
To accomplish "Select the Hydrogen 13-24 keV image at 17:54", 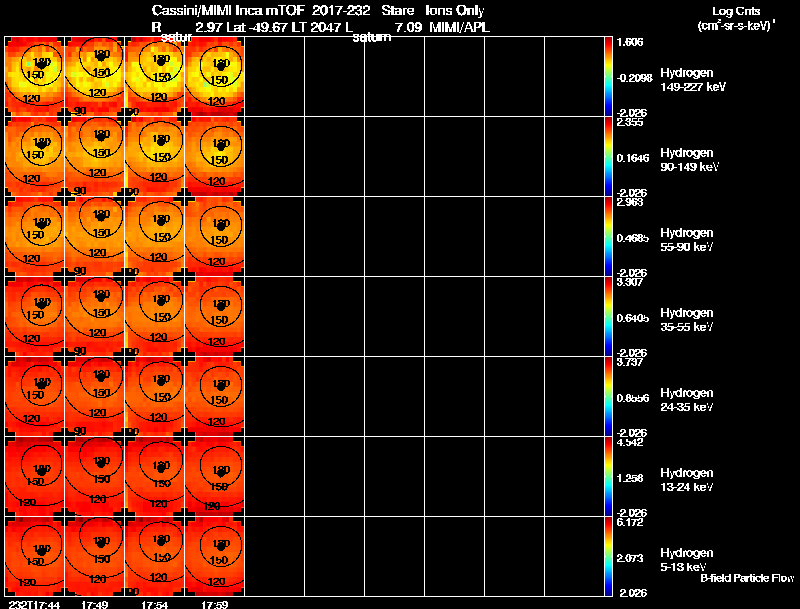I will pyautogui.click(x=155, y=477).
